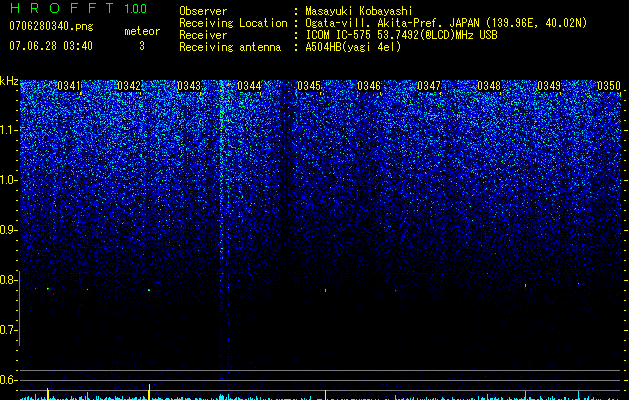629x400 pixels.
Task: Select the A504HB(yagi 4el) antenna text
Action: coord(353,47)
